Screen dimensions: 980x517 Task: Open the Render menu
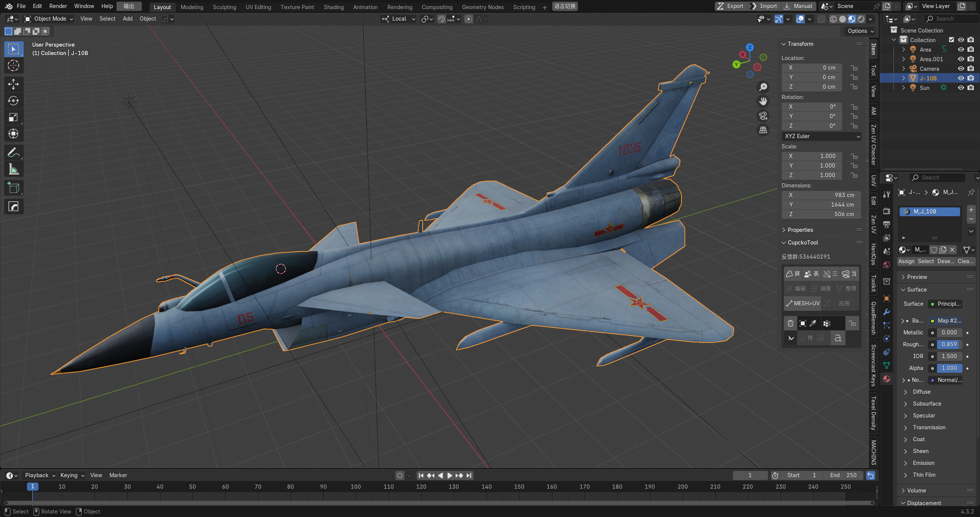(58, 6)
